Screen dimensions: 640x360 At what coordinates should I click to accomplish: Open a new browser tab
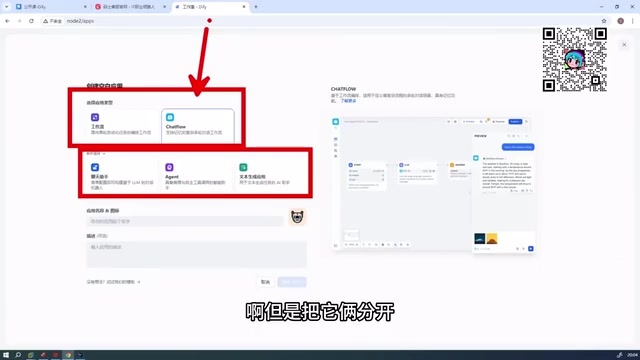256,7
